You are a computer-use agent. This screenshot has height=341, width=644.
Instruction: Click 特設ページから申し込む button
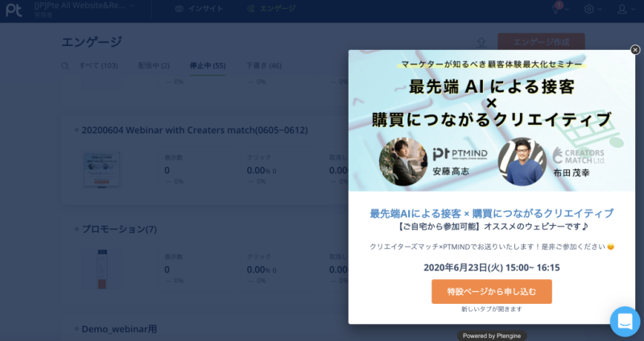click(492, 292)
